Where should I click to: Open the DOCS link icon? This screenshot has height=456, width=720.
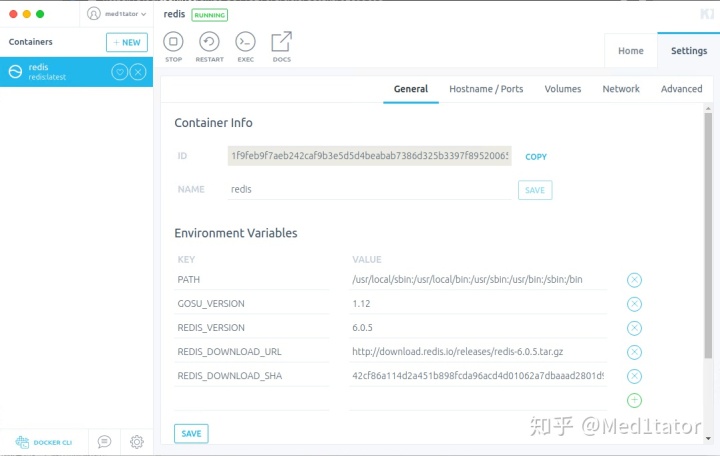tap(281, 42)
